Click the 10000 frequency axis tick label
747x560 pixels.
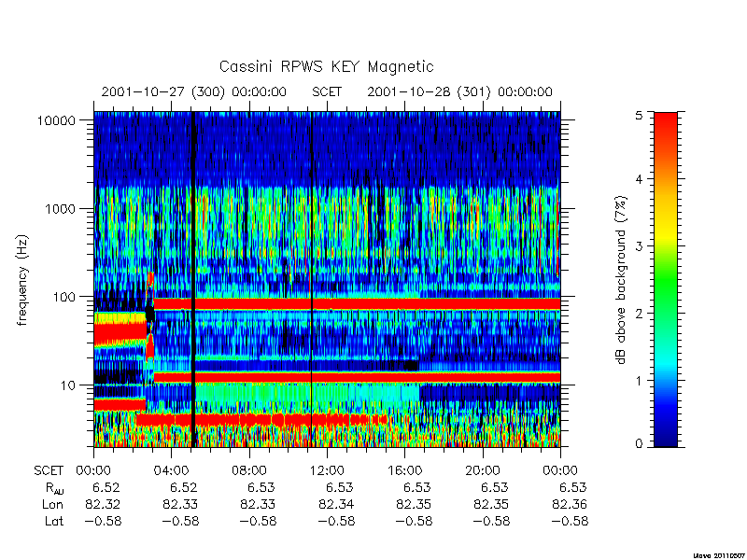[x=56, y=121]
